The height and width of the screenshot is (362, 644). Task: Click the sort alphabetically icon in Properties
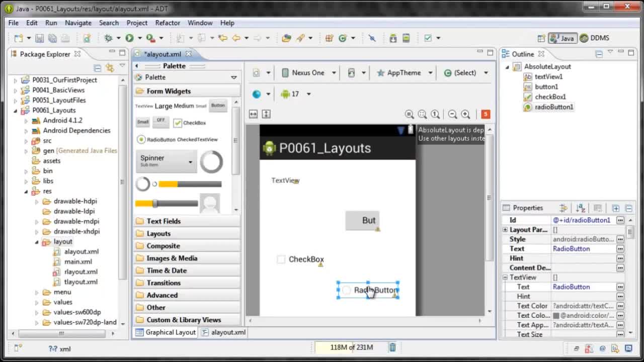(x=580, y=208)
